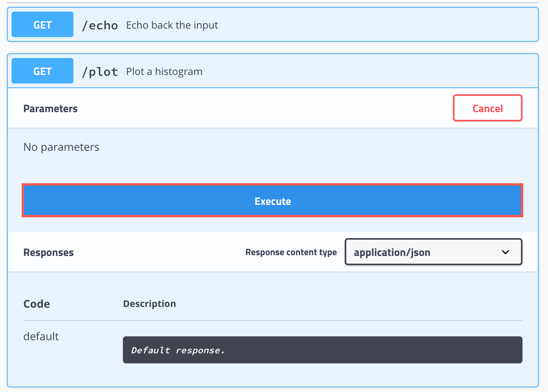Select the /plot path label

100,71
